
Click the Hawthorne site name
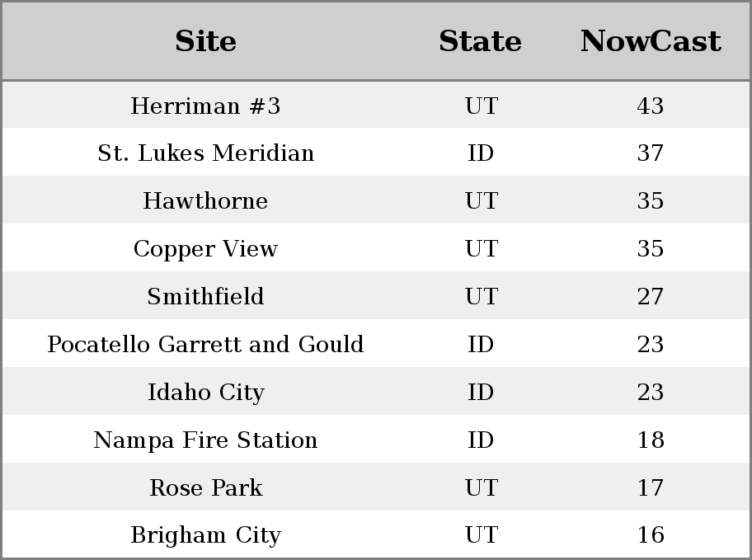tap(205, 200)
